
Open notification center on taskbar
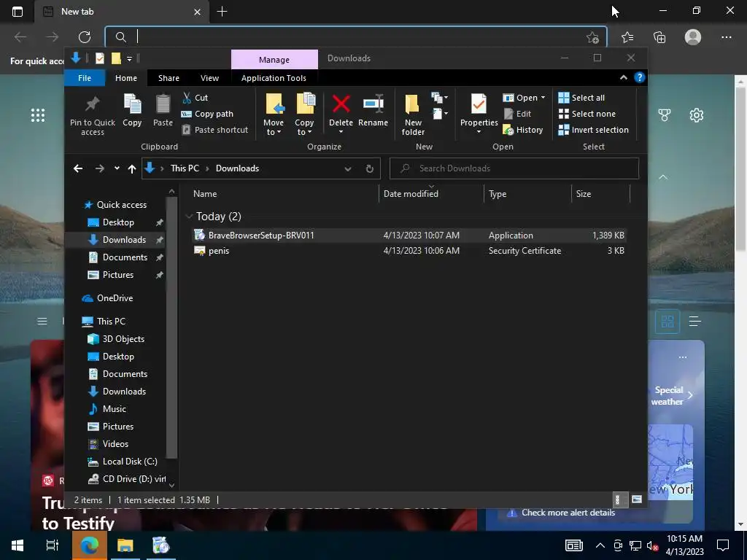(723, 545)
